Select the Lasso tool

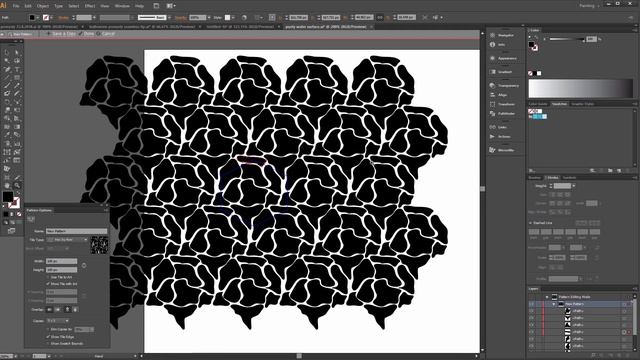(17, 61)
